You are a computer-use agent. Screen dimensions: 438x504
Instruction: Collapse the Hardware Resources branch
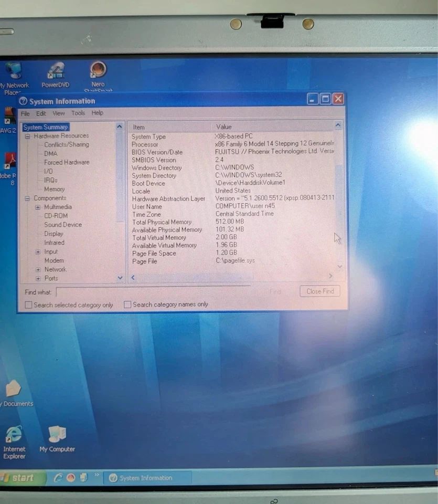click(x=27, y=135)
